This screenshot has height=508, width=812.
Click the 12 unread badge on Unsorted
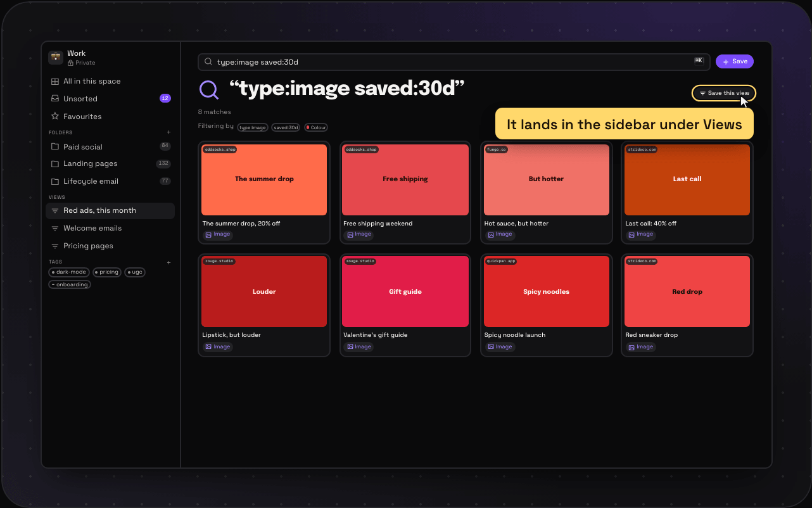165,99
